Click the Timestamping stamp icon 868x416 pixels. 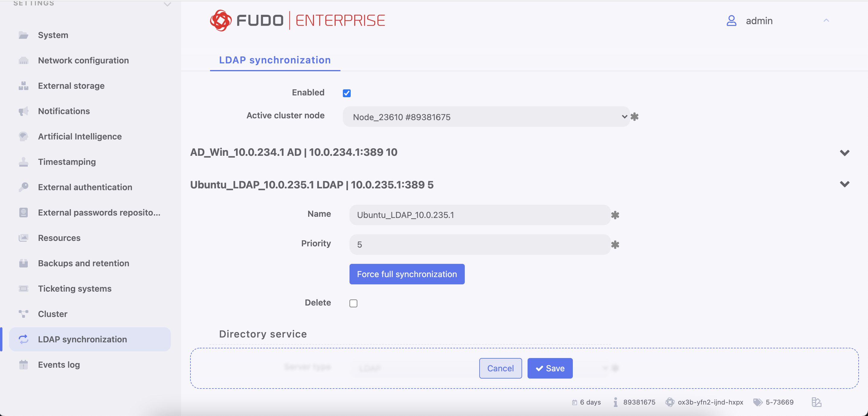(23, 162)
